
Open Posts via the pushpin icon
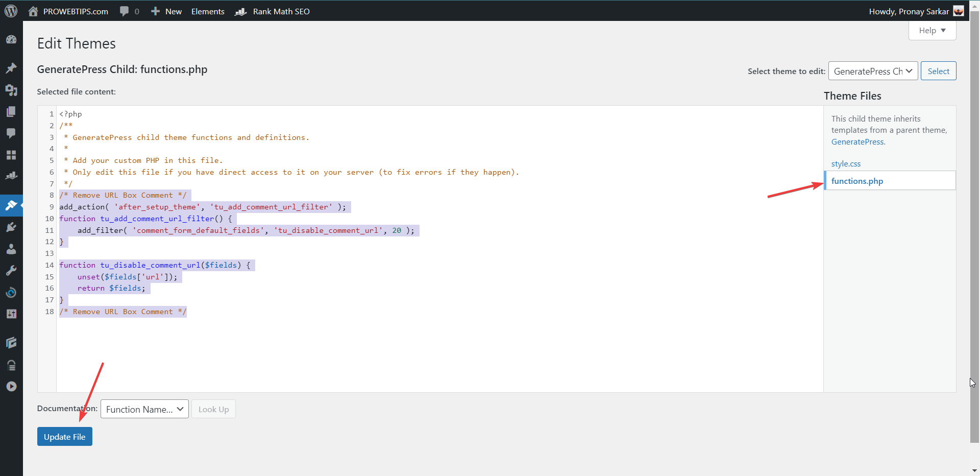pyautogui.click(x=11, y=68)
